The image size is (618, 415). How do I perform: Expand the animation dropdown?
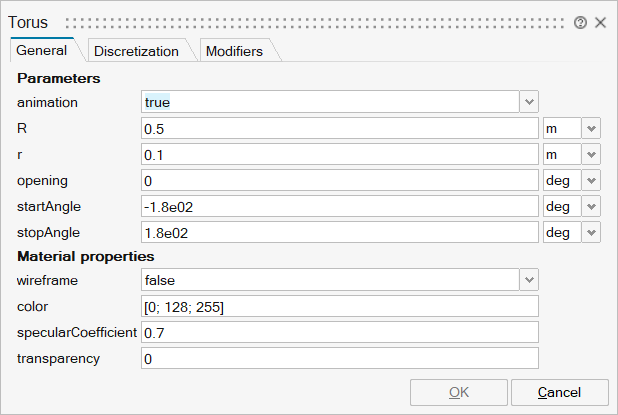coord(529,102)
